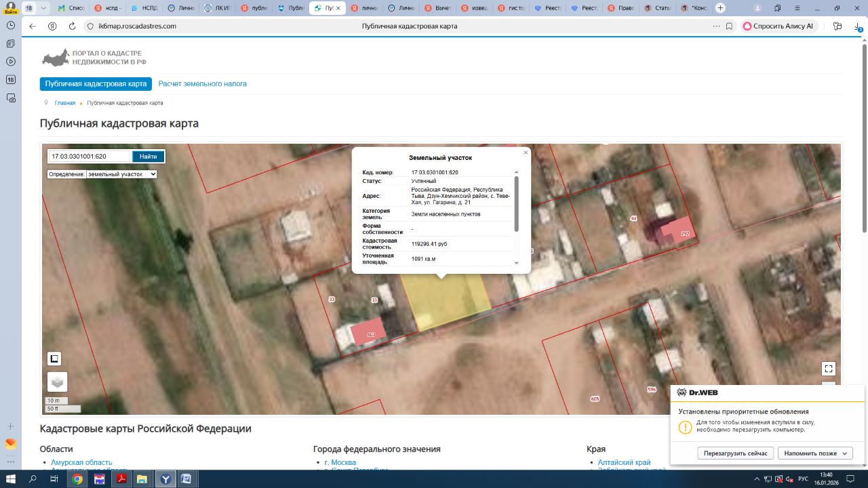Click Перезагрузить сейчас in Dr.Web notification

pos(736,453)
